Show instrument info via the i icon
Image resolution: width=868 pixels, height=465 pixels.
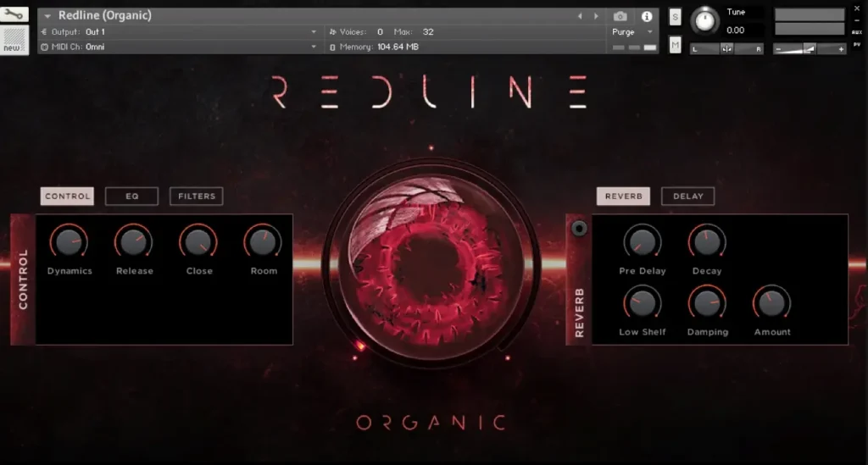point(647,16)
